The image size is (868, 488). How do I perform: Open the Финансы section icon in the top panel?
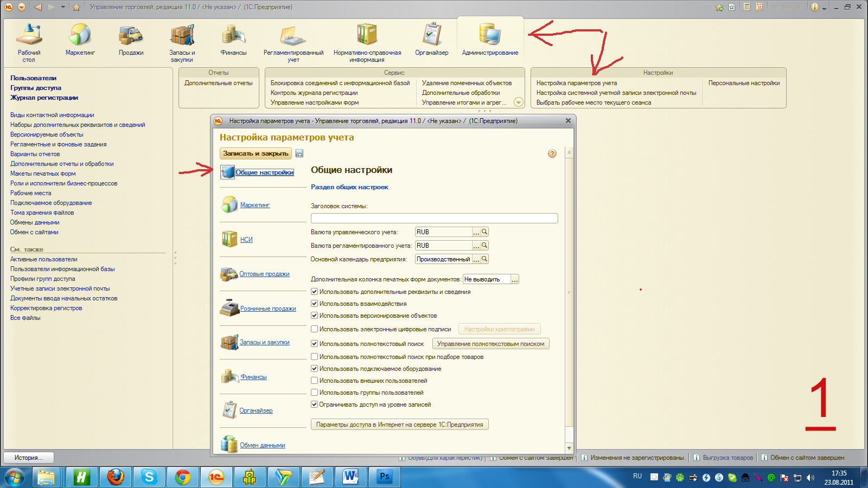coord(233,35)
